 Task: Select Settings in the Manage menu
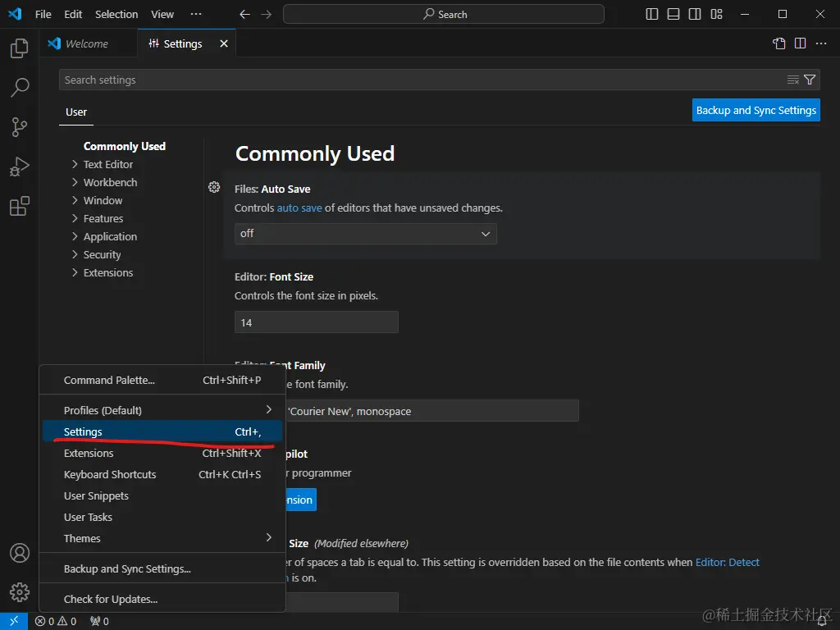(x=162, y=431)
